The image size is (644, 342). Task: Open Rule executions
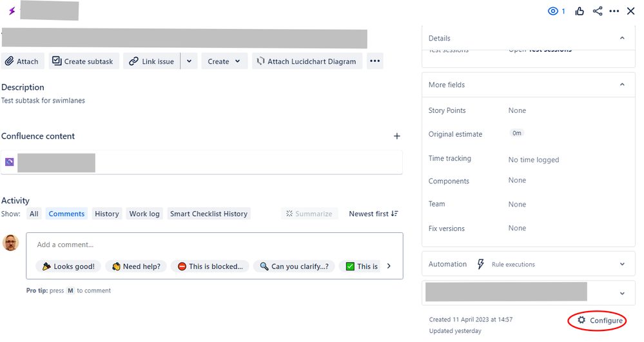(513, 265)
